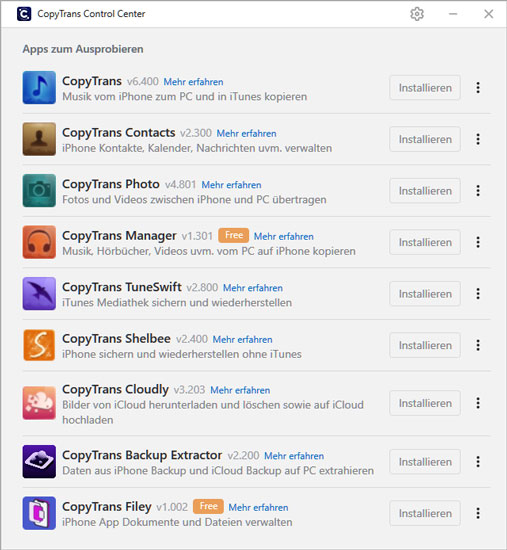Install CopyTrans TuneSwift

pos(425,294)
